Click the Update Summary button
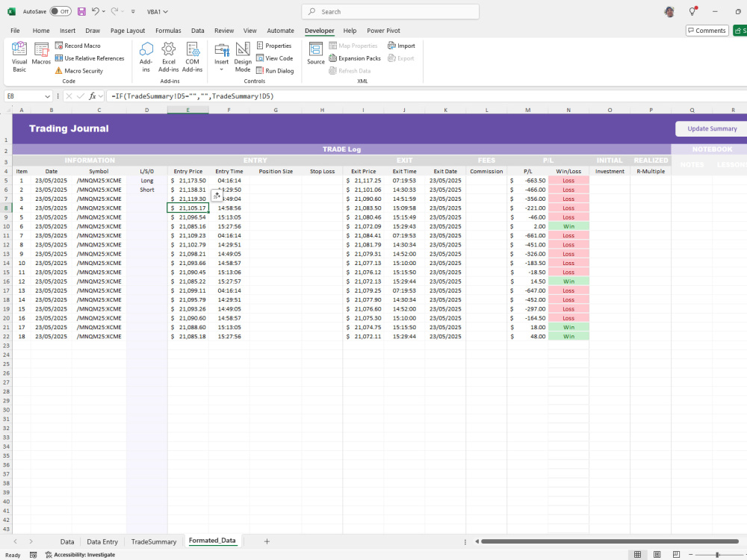The image size is (747, 560). pyautogui.click(x=712, y=128)
